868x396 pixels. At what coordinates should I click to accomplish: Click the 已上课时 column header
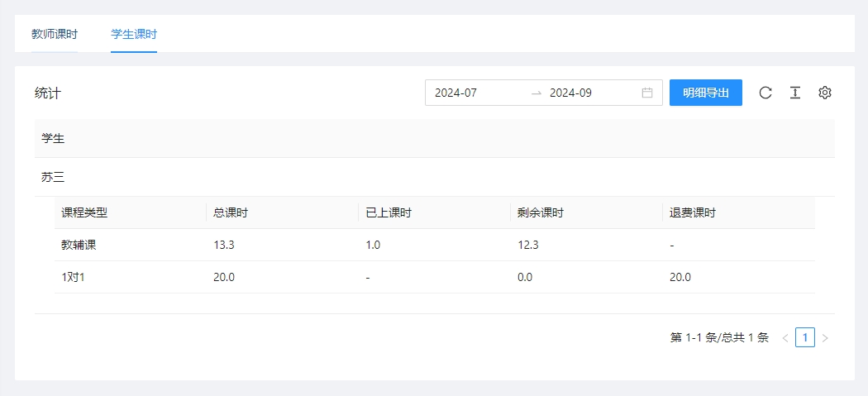[389, 212]
